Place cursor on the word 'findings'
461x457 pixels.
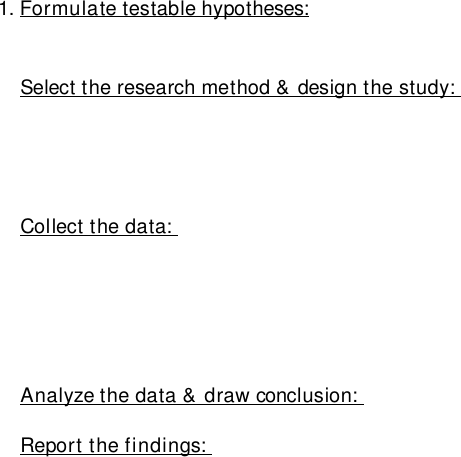coord(163,446)
